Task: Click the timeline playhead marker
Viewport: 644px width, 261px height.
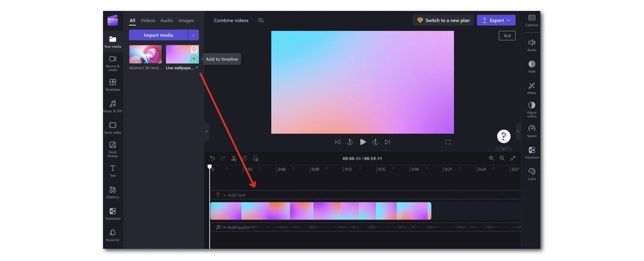Action: tap(209, 167)
